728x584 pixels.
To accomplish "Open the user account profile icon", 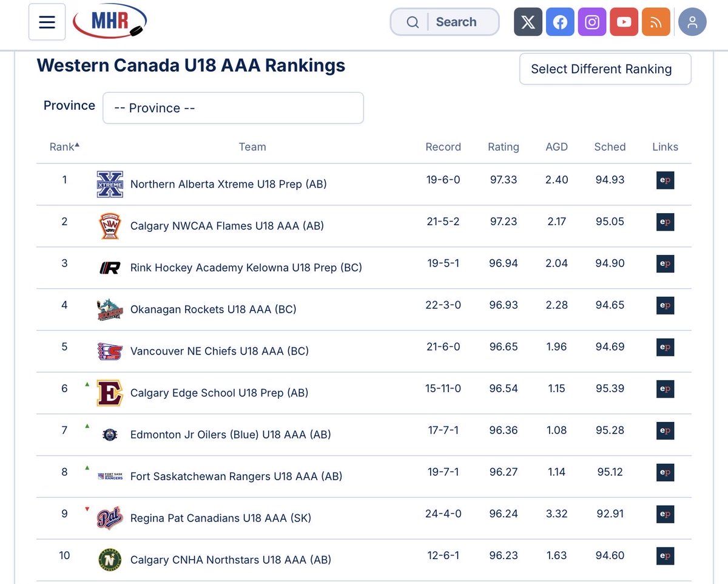I will coord(692,22).
